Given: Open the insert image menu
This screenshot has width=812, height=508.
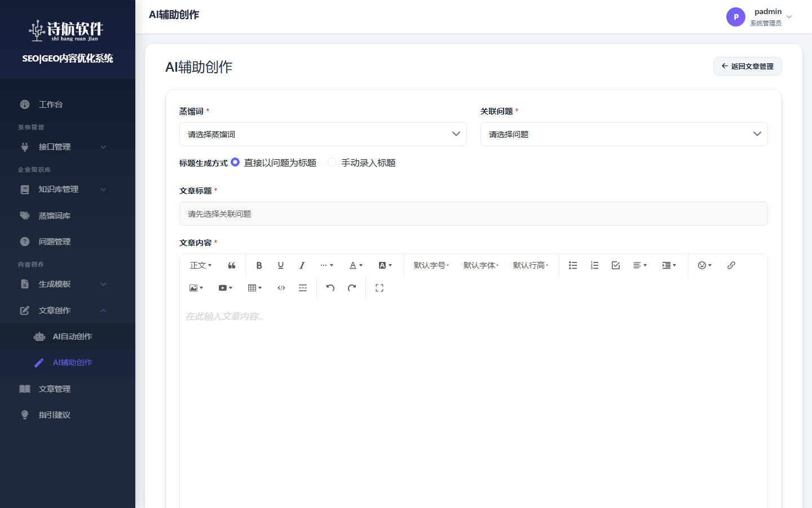Looking at the screenshot, I should (x=196, y=288).
